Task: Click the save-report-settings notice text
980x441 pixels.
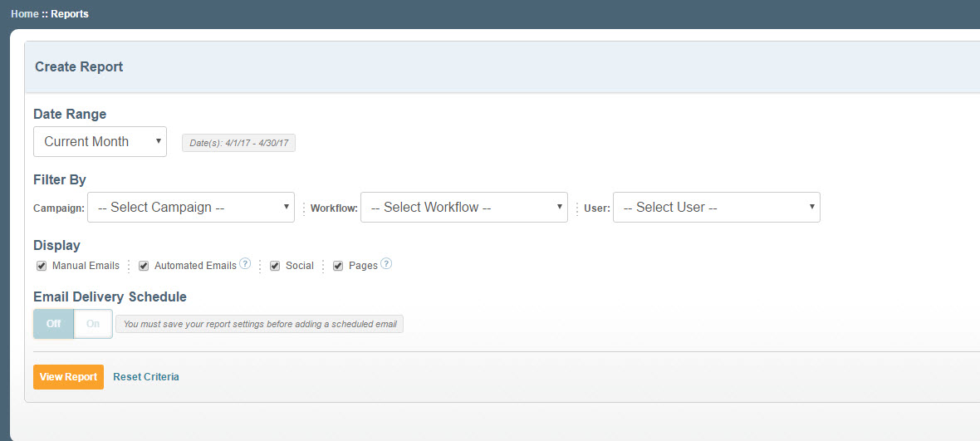Action: [x=259, y=324]
